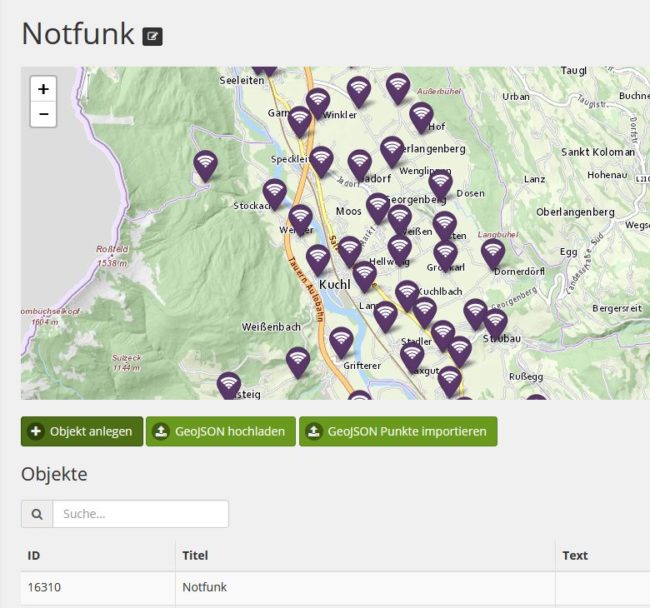Select the isolated wifi marker west of Stockach

[x=205, y=163]
